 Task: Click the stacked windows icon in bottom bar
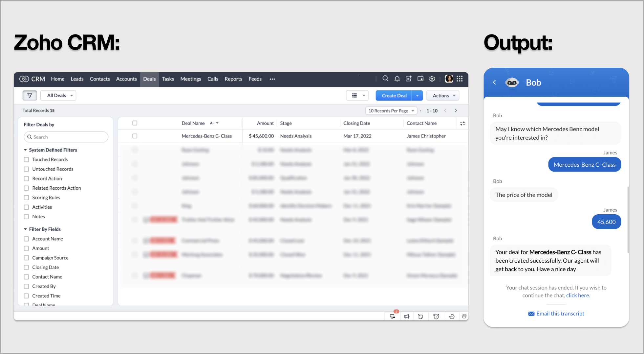pyautogui.click(x=464, y=316)
